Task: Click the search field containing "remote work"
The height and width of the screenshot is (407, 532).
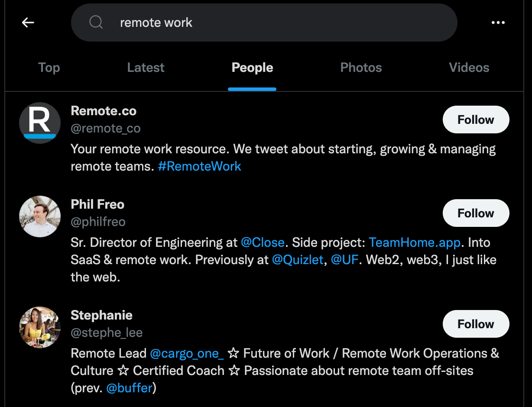Action: tap(264, 23)
